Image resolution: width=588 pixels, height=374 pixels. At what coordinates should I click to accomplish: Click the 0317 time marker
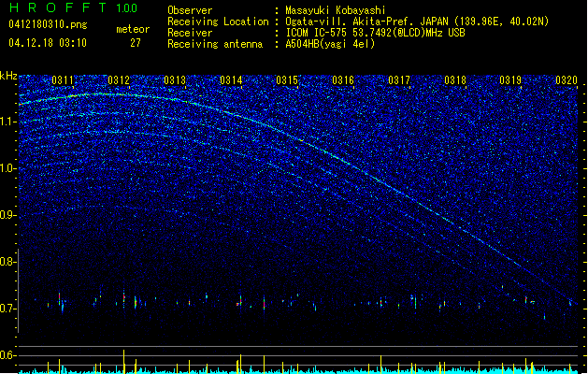click(x=399, y=80)
